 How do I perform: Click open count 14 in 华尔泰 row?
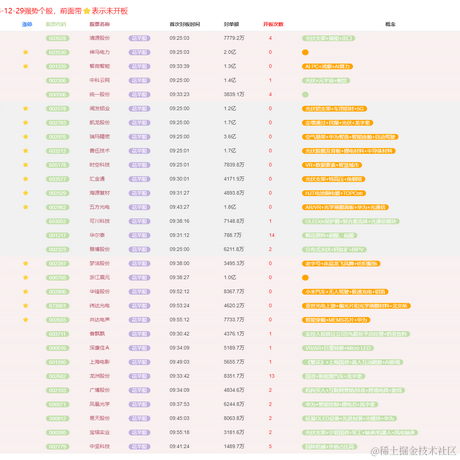pos(272,235)
